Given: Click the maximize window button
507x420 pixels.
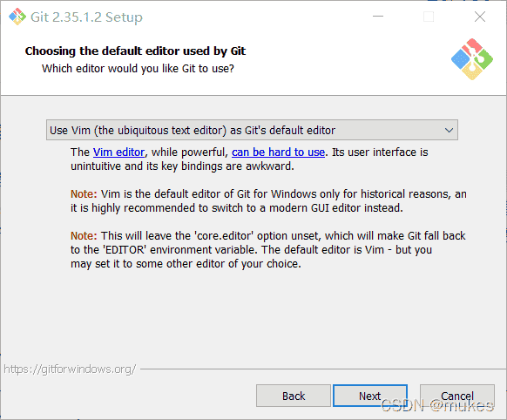Looking at the screenshot, I should point(429,17).
